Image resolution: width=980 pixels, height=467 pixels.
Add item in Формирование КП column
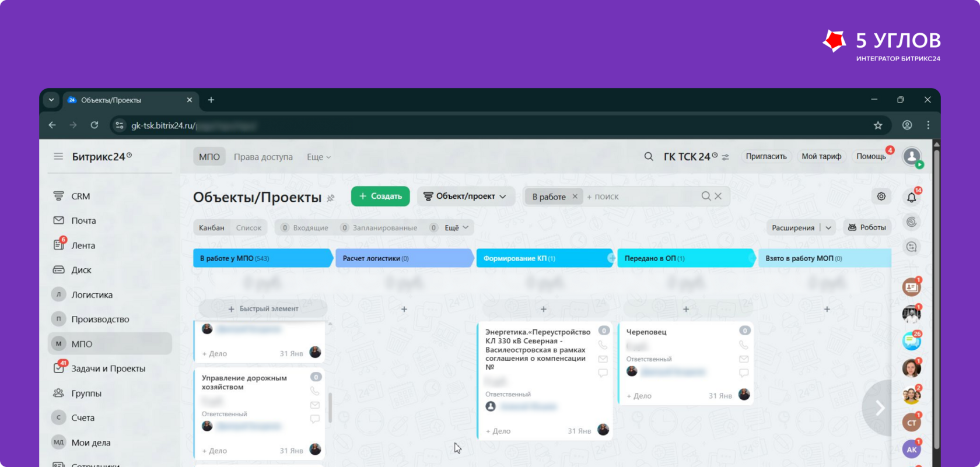(544, 310)
